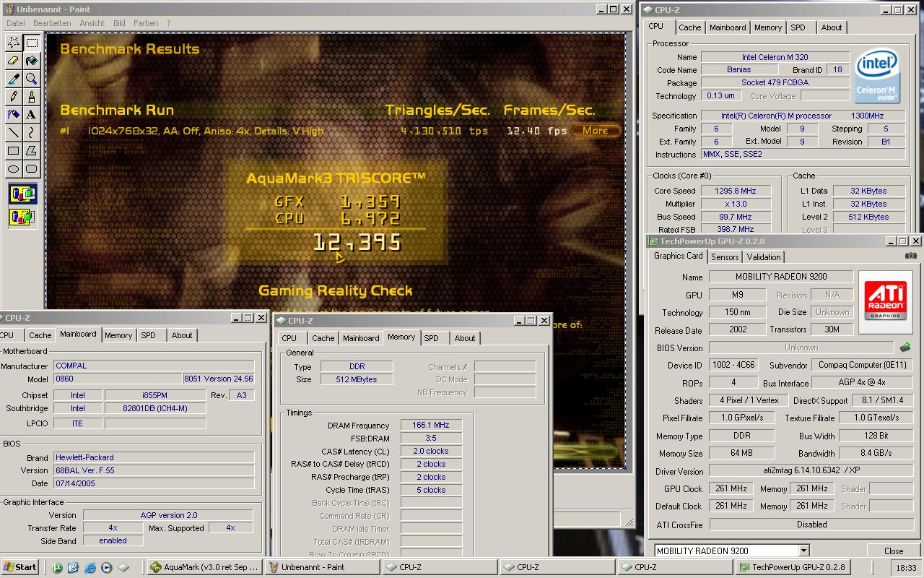Open About tab in the Memory CPU-Z window

[x=465, y=338]
